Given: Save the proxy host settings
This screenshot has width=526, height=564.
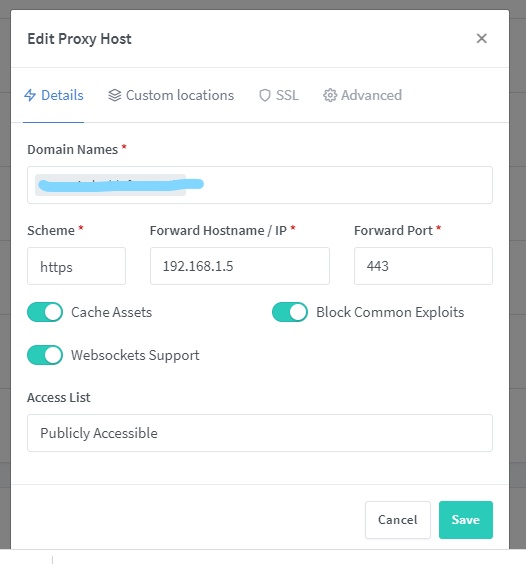Looking at the screenshot, I should [x=466, y=520].
